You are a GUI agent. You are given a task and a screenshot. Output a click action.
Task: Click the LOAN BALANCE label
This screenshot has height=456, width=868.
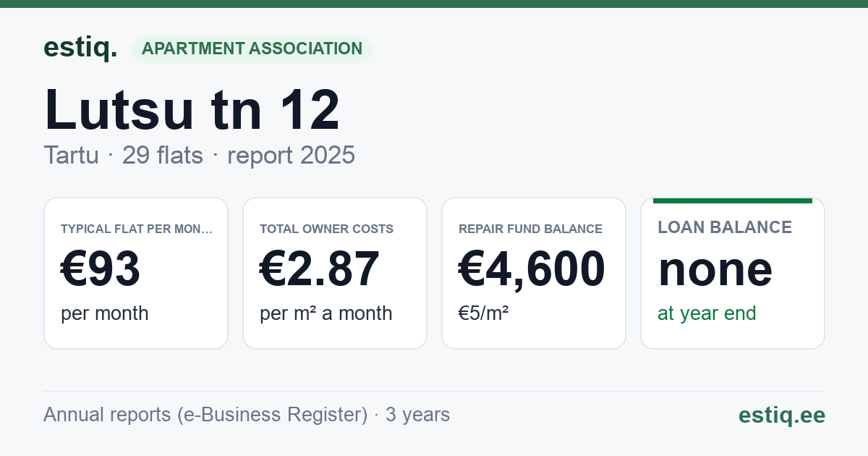(x=725, y=227)
